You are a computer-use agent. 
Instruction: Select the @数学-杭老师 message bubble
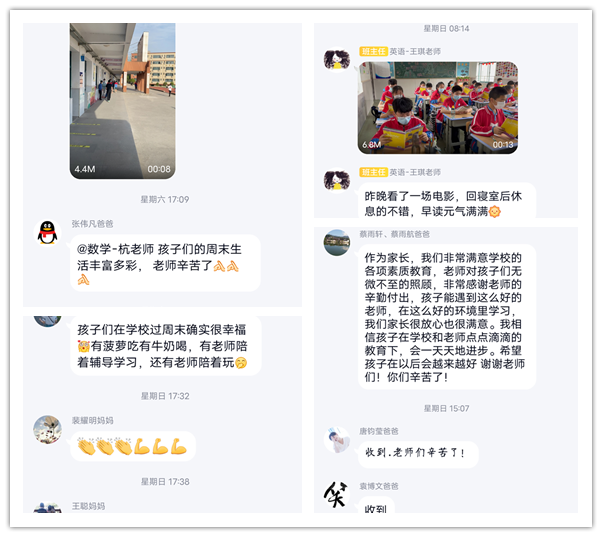pyautogui.click(x=165, y=263)
